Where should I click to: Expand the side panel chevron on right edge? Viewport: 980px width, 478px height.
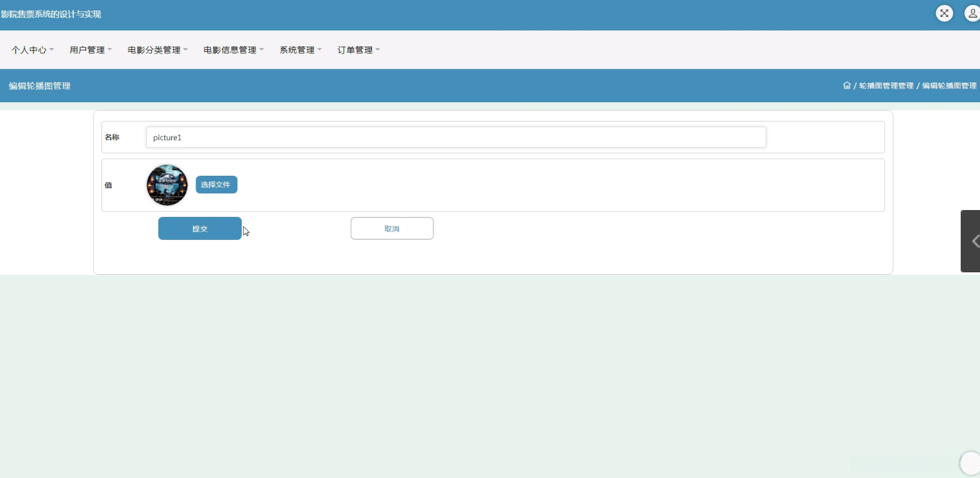pos(971,241)
